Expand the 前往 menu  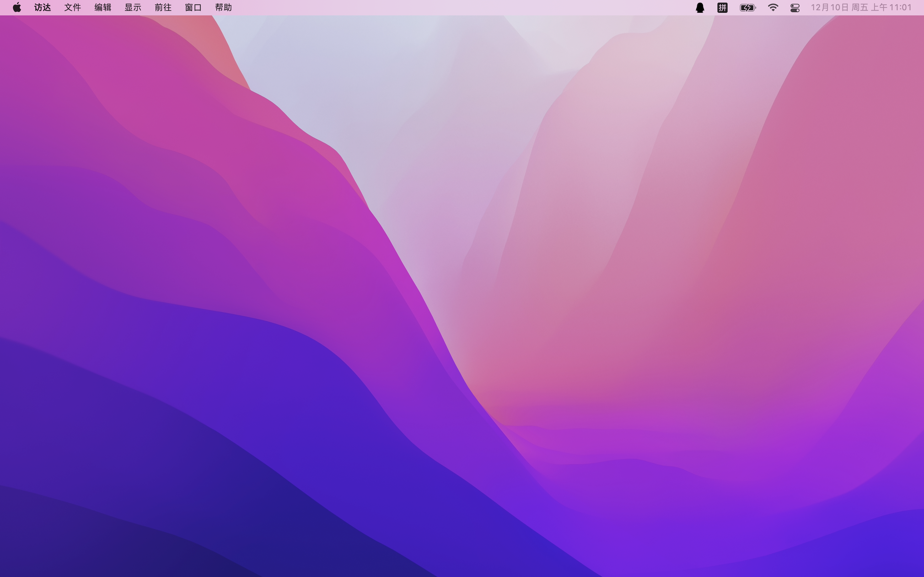tap(163, 7)
